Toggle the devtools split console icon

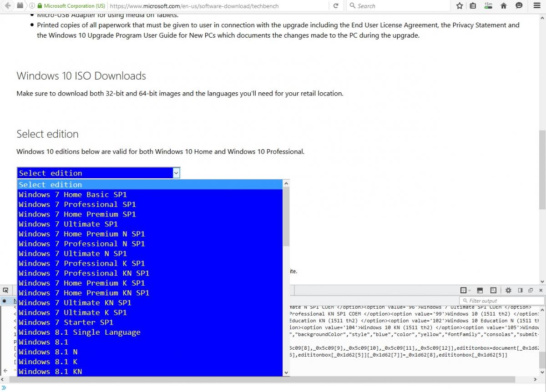(x=480, y=290)
